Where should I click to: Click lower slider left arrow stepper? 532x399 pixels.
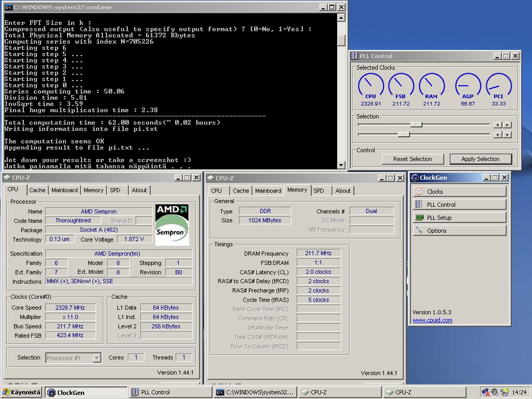pyautogui.click(x=498, y=135)
